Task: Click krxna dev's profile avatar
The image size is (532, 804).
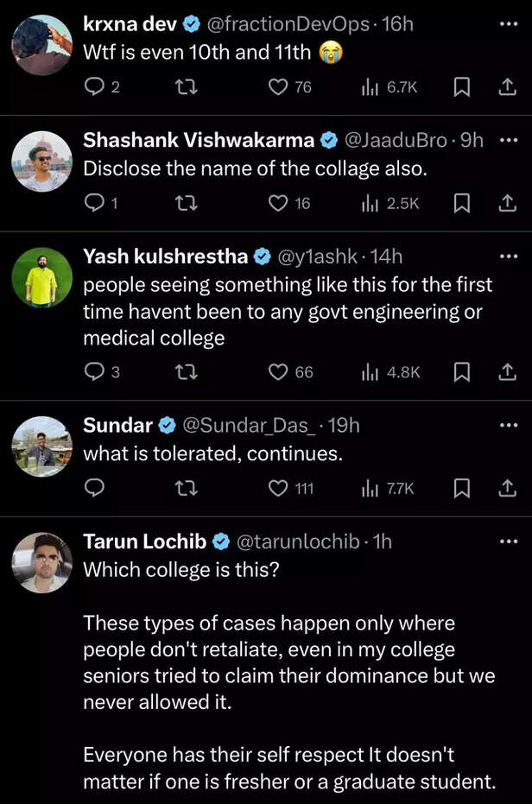Action: (x=41, y=45)
